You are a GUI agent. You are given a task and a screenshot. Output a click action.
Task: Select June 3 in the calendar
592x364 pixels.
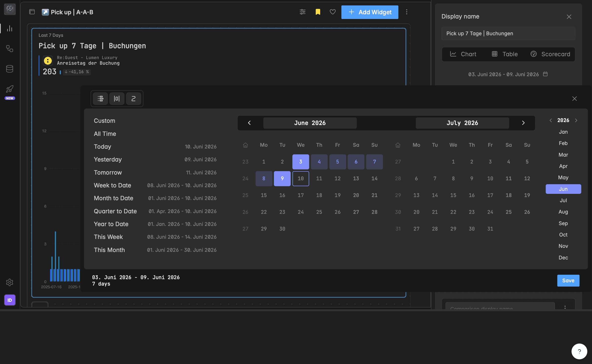(301, 162)
